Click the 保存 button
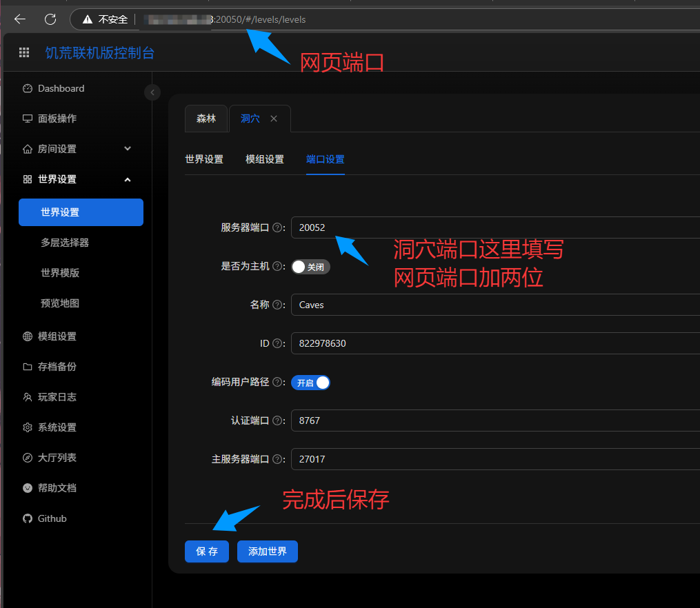The image size is (700, 608). point(207,551)
